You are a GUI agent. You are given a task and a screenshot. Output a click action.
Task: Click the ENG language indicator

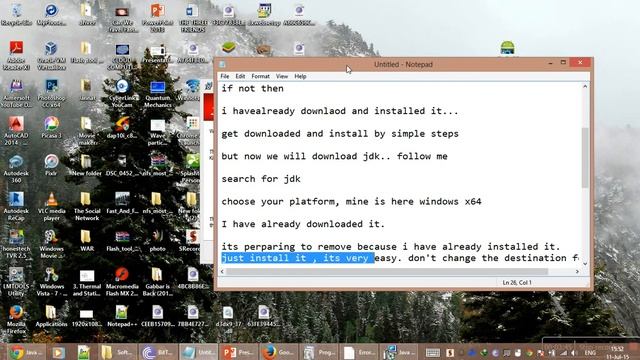click(x=590, y=353)
